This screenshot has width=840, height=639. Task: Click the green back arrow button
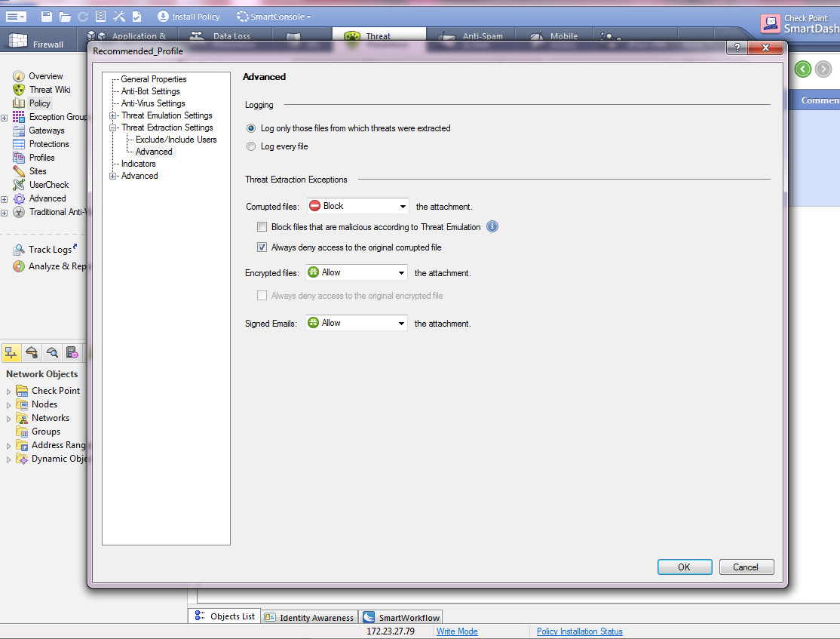pyautogui.click(x=803, y=69)
